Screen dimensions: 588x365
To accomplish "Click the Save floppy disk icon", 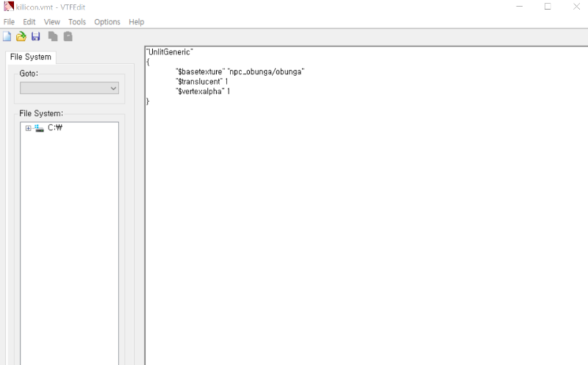I will tap(35, 36).
